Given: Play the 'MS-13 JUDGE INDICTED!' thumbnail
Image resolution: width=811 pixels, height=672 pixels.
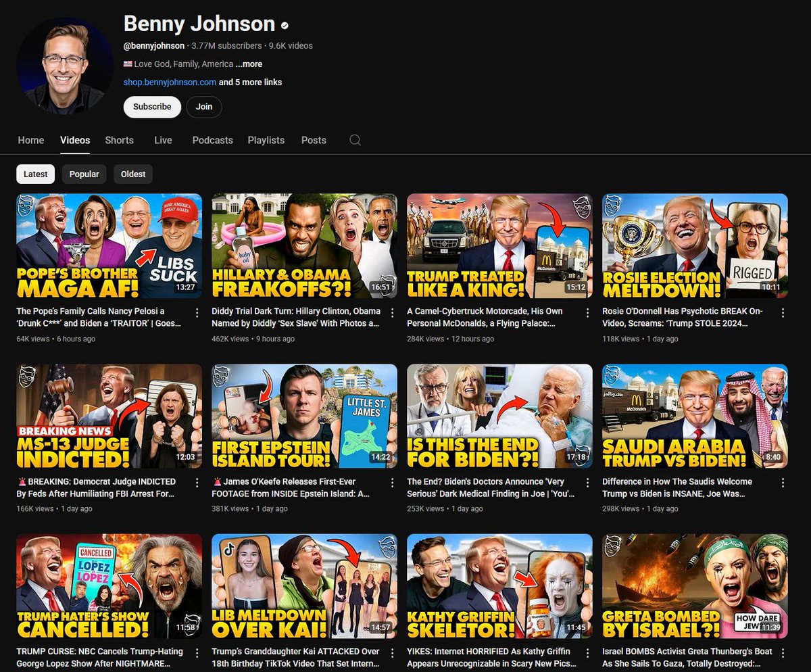Looking at the screenshot, I should [109, 416].
